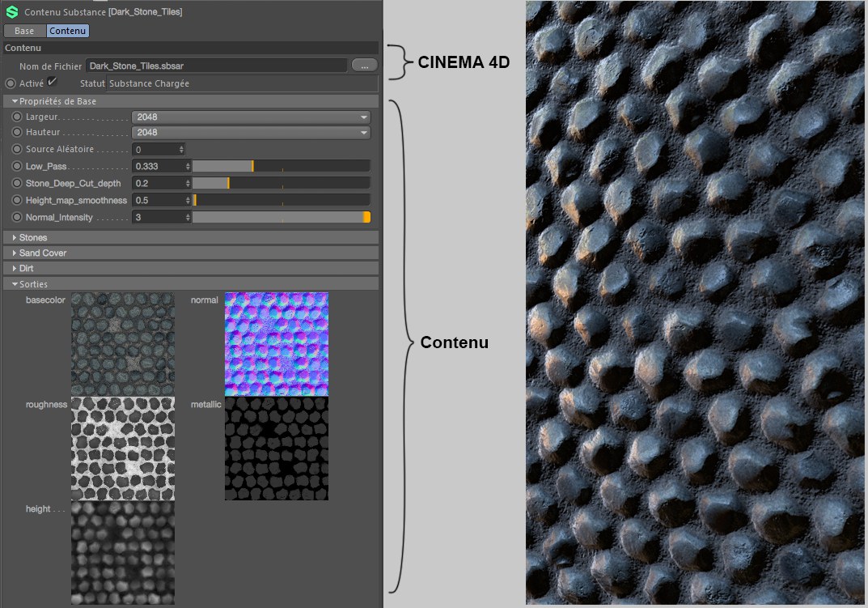Open the Hauteur 2048 dropdown

click(x=251, y=133)
